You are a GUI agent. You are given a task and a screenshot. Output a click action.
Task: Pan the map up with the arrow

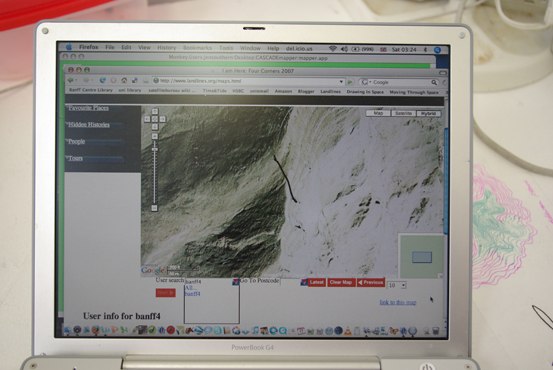click(x=154, y=112)
